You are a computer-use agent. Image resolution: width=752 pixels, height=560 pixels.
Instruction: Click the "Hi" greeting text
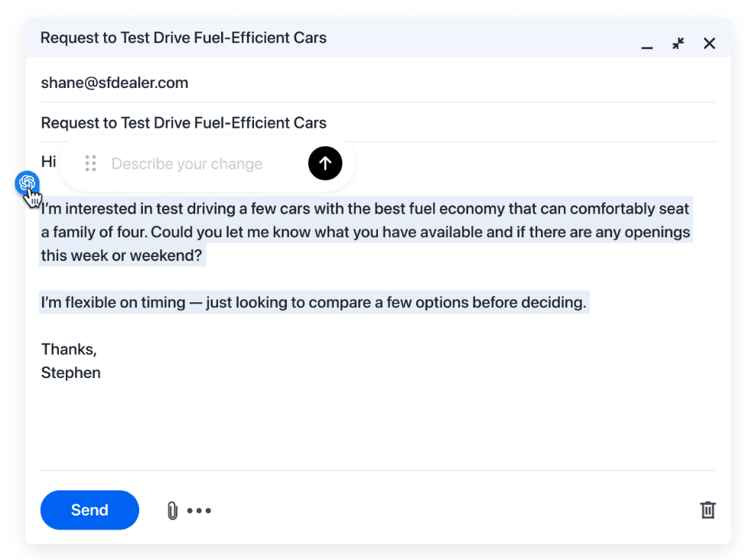(48, 161)
